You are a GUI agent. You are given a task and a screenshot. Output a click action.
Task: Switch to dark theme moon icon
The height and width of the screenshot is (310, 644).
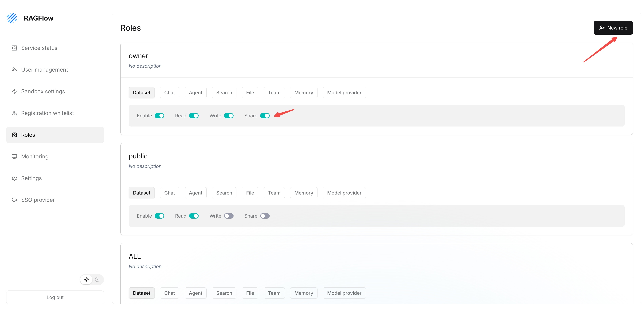point(97,280)
